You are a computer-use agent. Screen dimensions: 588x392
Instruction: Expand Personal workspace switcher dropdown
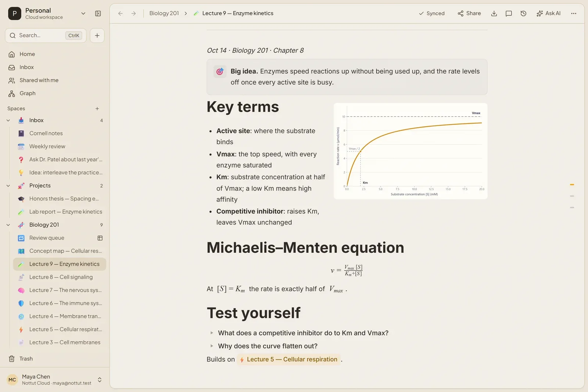[x=83, y=14]
